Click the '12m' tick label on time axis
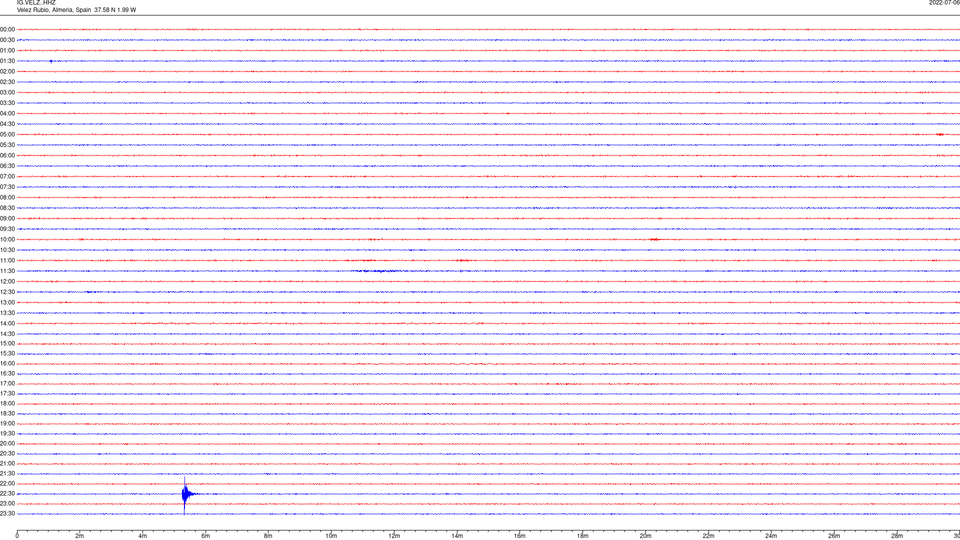 394,536
